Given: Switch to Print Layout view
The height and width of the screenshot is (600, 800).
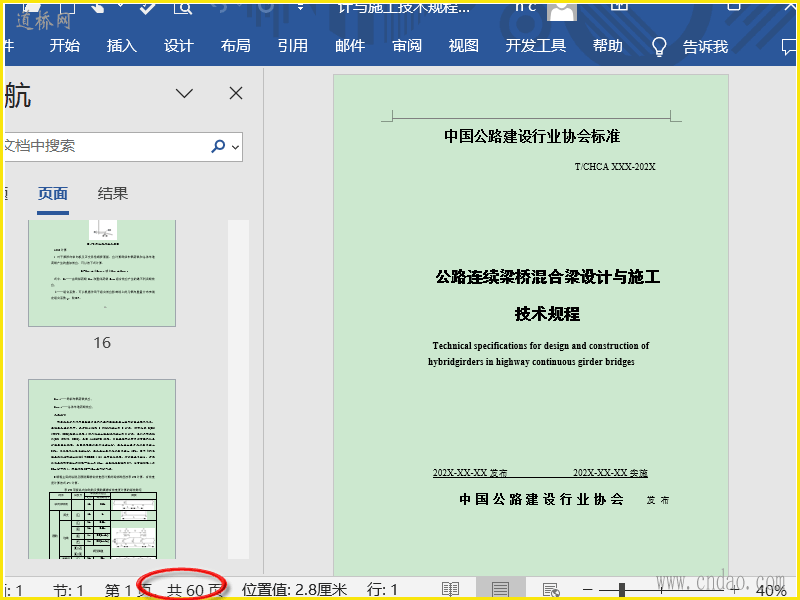Looking at the screenshot, I should click(x=501, y=590).
